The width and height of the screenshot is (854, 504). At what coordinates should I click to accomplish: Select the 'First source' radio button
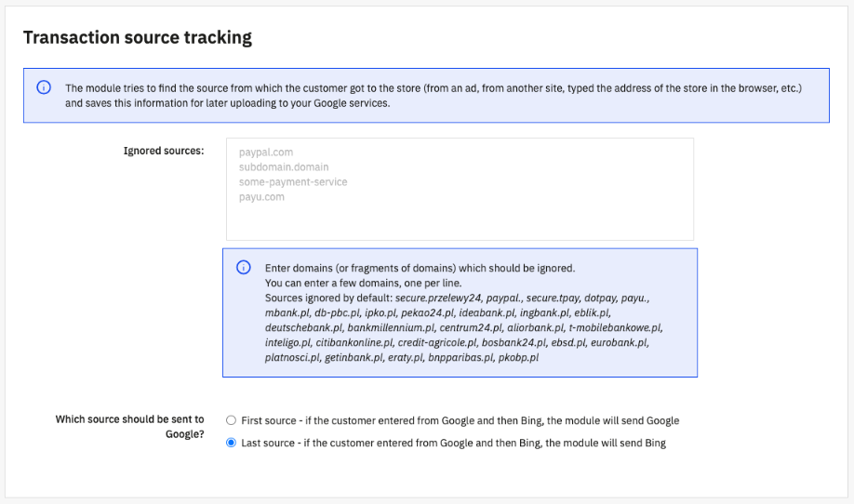point(231,420)
